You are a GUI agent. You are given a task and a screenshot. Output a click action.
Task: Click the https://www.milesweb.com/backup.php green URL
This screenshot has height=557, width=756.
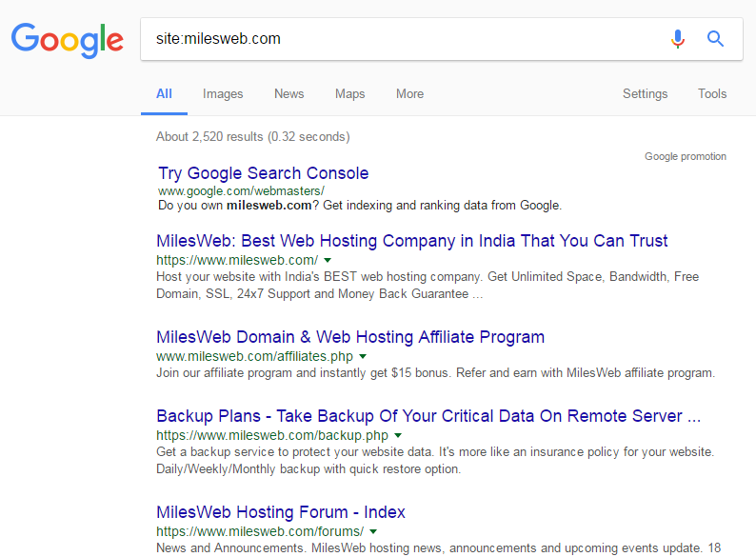(272, 435)
